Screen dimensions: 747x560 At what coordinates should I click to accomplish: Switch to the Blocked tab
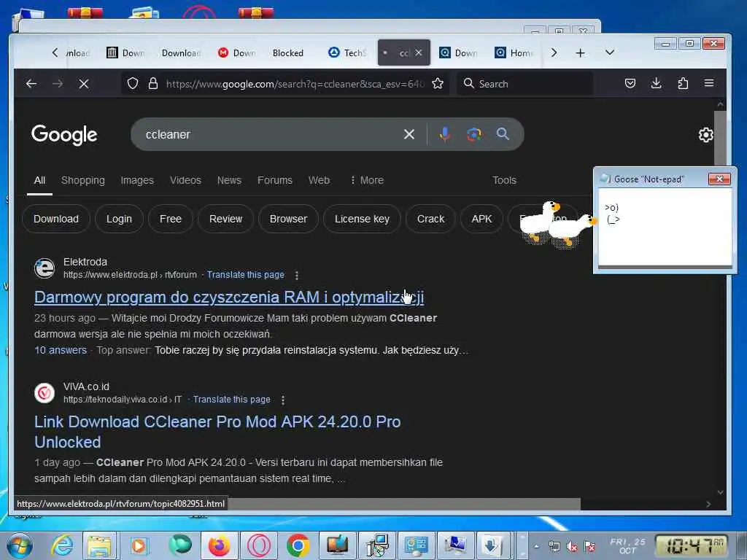tap(287, 52)
